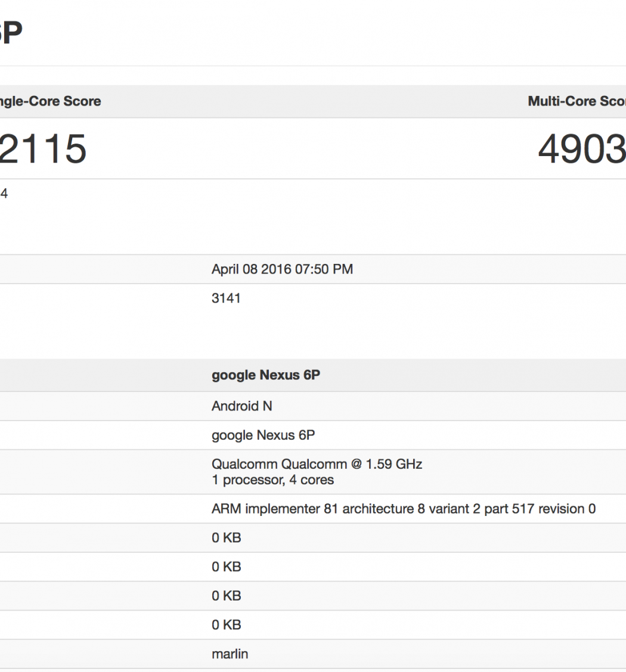This screenshot has height=672, width=626.
Task: Click the third 0 KB cache value
Action: click(226, 596)
